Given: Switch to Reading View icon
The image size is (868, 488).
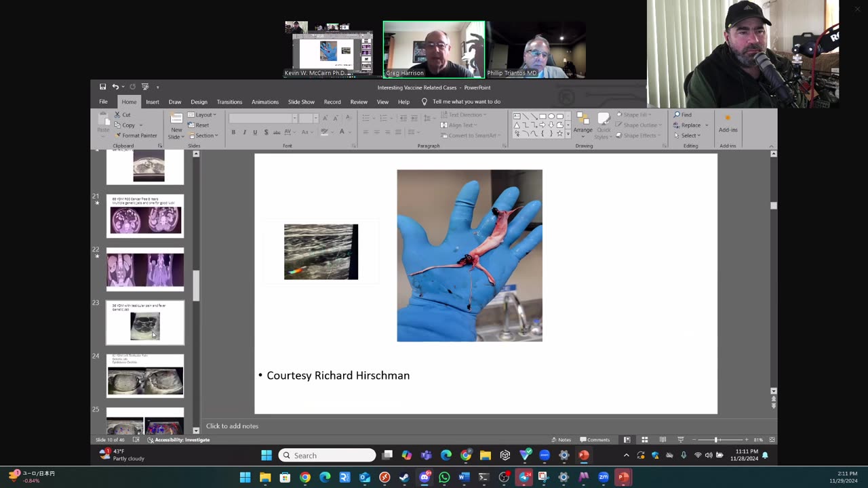Looking at the screenshot, I should click(x=663, y=440).
